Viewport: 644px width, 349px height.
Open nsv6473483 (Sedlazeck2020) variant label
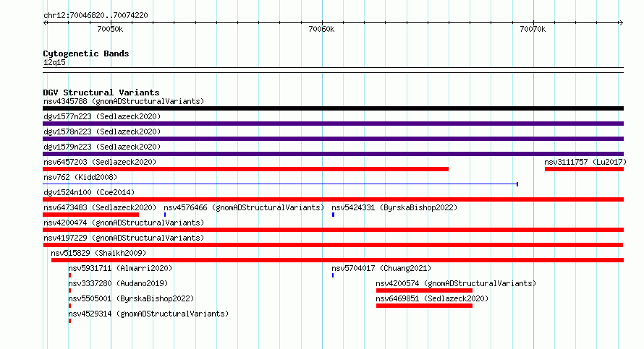coord(100,207)
